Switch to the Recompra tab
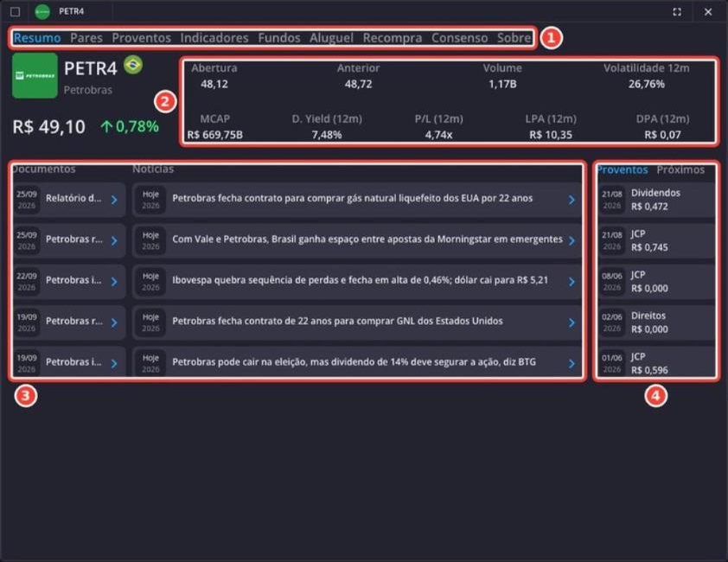Image resolution: width=728 pixels, height=562 pixels. (x=393, y=38)
